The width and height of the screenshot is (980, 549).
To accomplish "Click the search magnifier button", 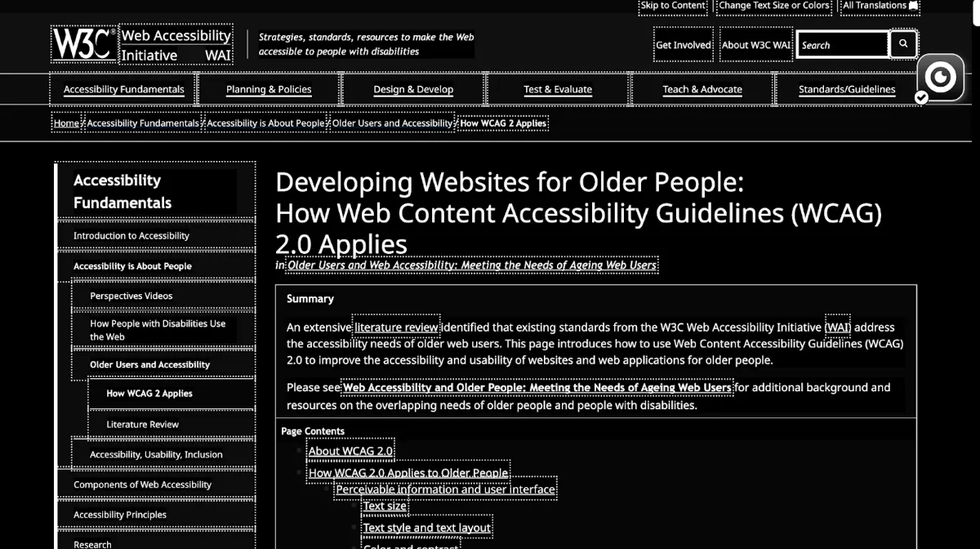I will coord(902,44).
